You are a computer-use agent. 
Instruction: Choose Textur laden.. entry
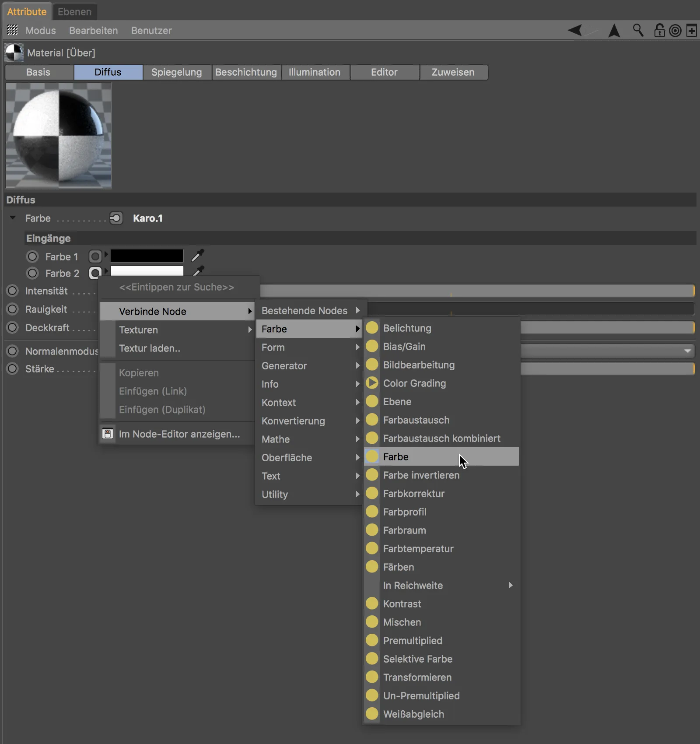[177, 348]
